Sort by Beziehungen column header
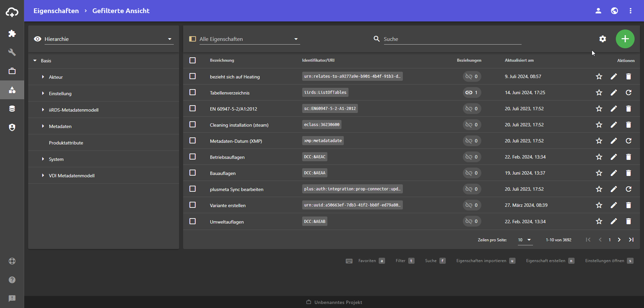 (x=469, y=60)
